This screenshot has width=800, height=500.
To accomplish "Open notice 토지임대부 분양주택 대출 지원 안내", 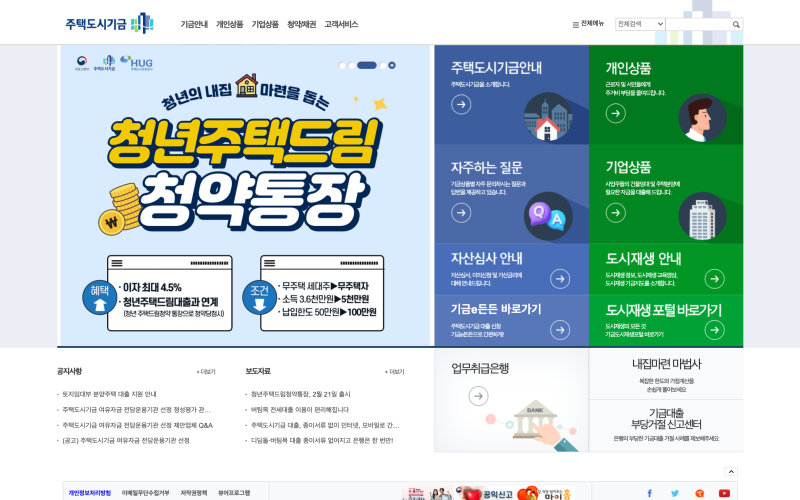I will click(x=109, y=394).
